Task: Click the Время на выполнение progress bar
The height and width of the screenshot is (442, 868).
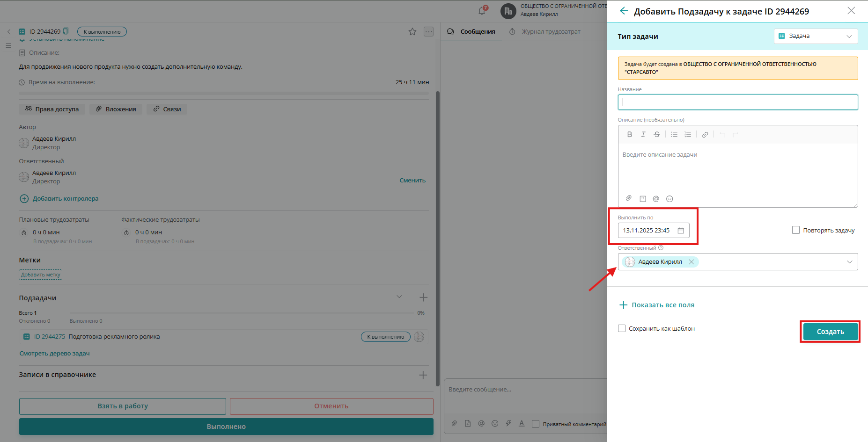Action: (224, 94)
